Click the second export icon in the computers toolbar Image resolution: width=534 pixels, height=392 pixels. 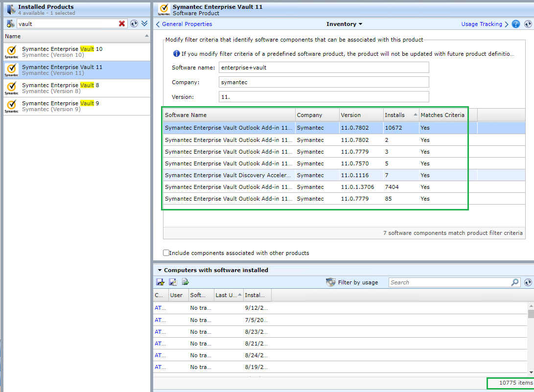coord(173,282)
